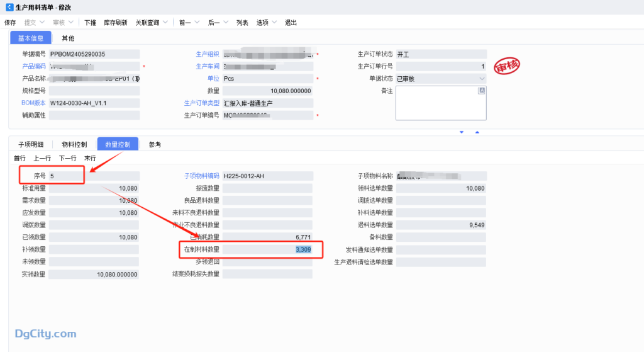Click the 生产订单行号 field
The image size is (644, 352).
(441, 66)
